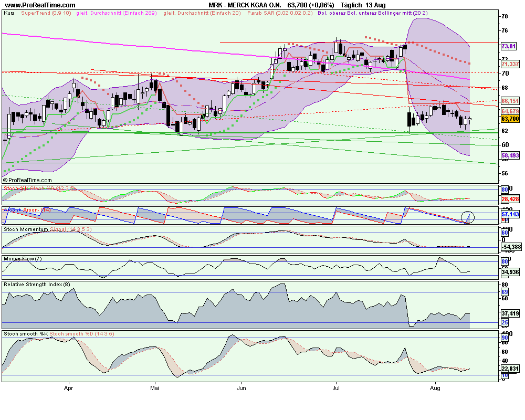Image resolution: width=525 pixels, height=420 pixels.
Task: Click the 73,81 price tag on axis
Action: coord(508,47)
